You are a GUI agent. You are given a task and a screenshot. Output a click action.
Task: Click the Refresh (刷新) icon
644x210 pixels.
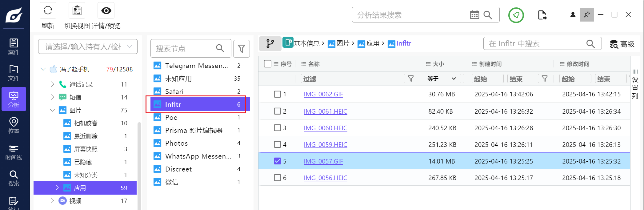(48, 11)
